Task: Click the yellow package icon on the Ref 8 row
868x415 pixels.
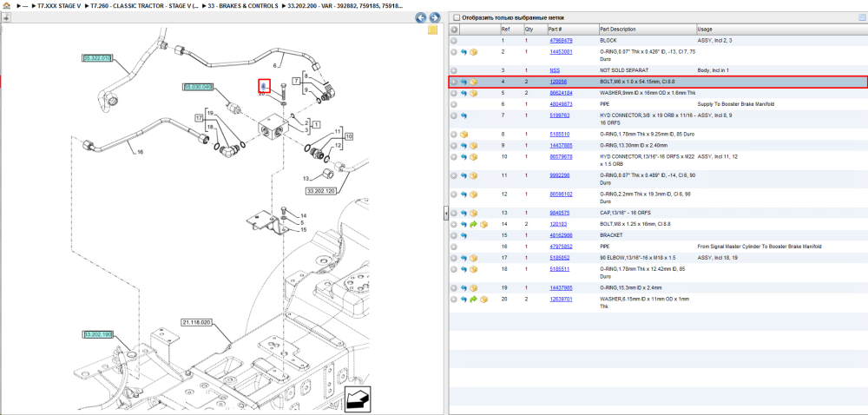Action: 464,135
